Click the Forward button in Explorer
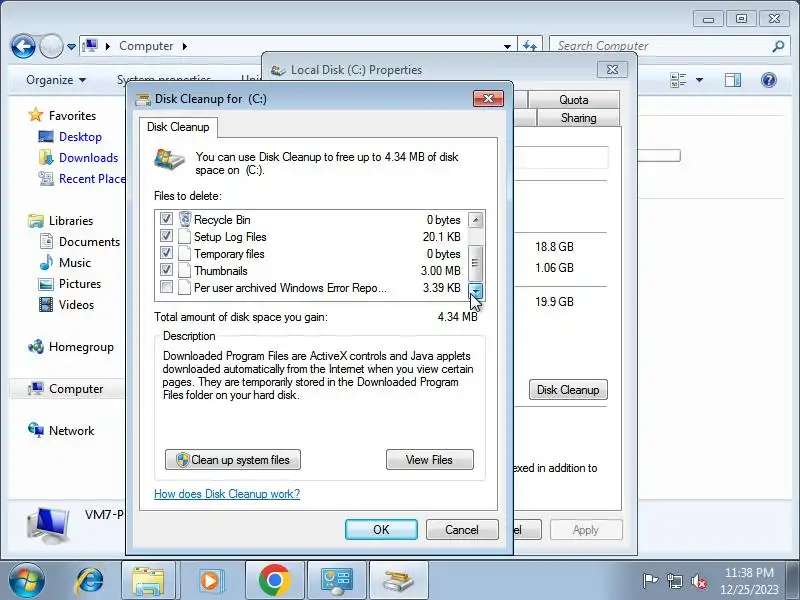 51,46
